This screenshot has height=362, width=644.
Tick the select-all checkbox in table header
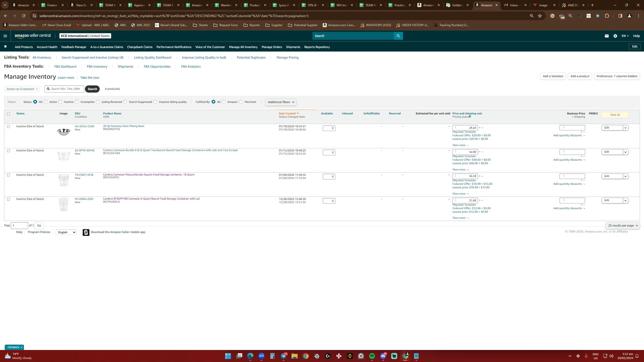8,114
